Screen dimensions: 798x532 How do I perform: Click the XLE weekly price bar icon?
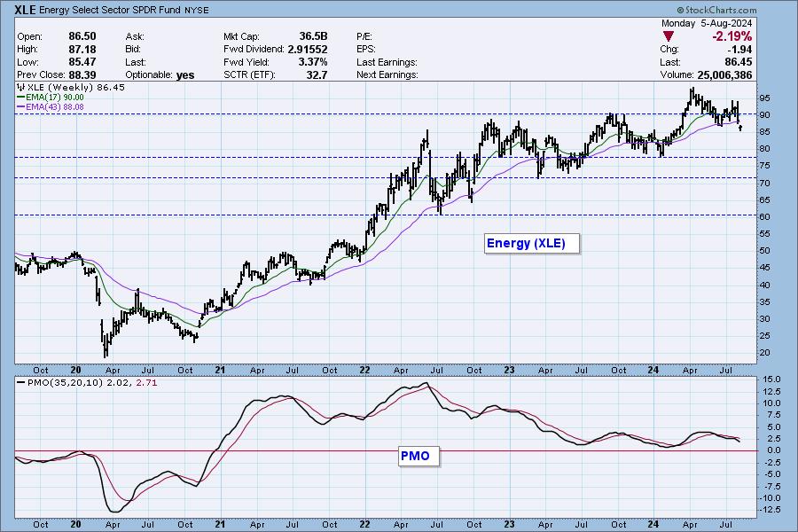(21, 87)
